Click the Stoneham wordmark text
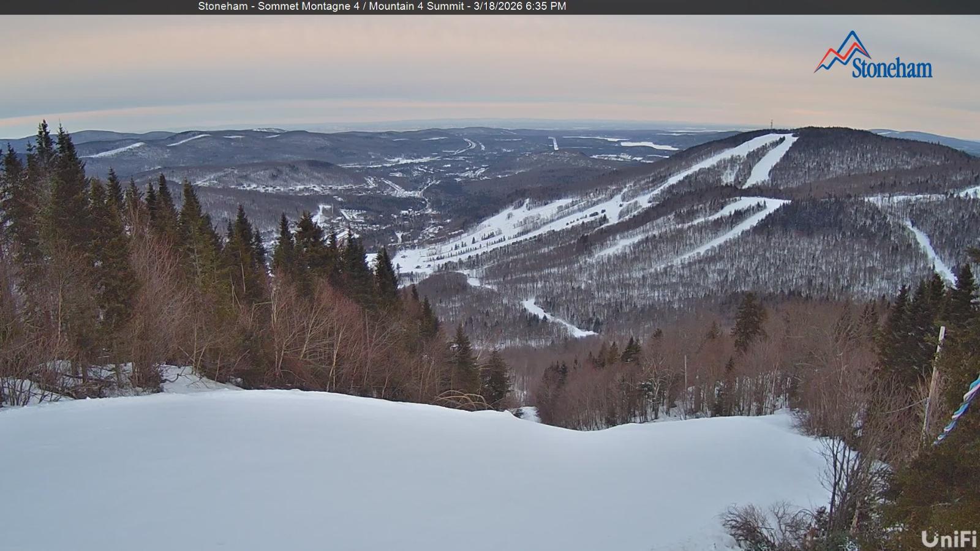Image resolution: width=980 pixels, height=551 pixels. (x=893, y=69)
